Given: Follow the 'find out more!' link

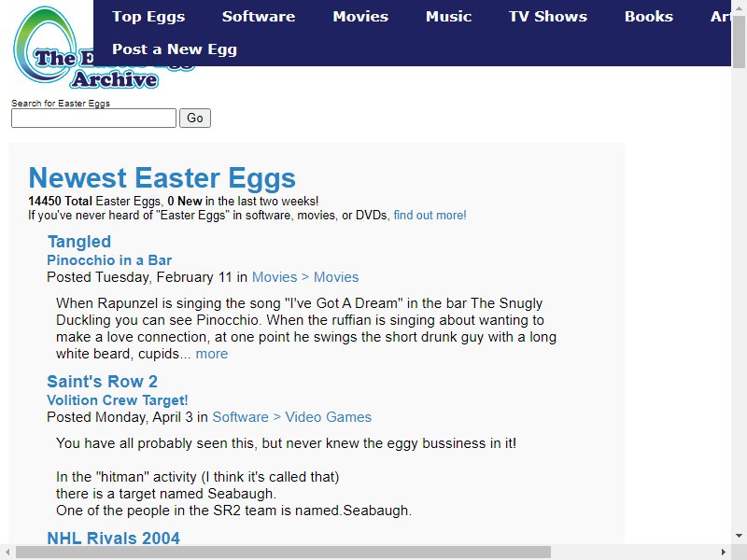Looking at the screenshot, I should tap(430, 216).
